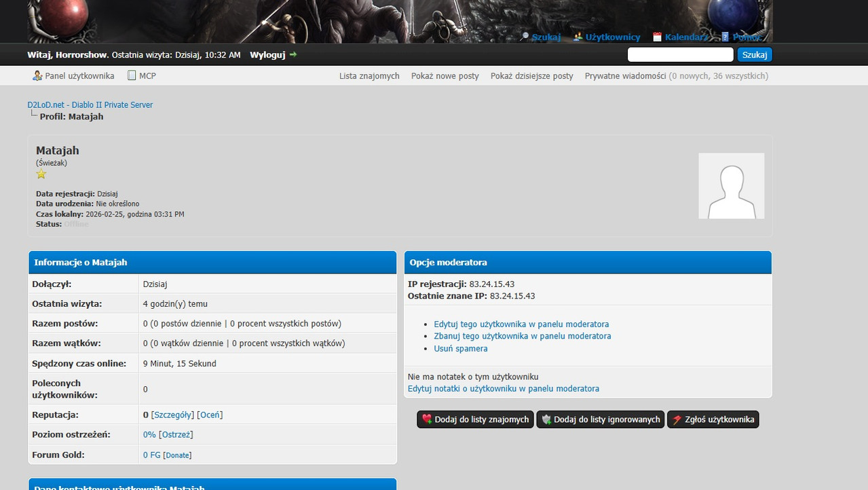The image size is (868, 490).
Task: Click the 'Poleconych użytkowników:' row label
Action: (x=65, y=389)
